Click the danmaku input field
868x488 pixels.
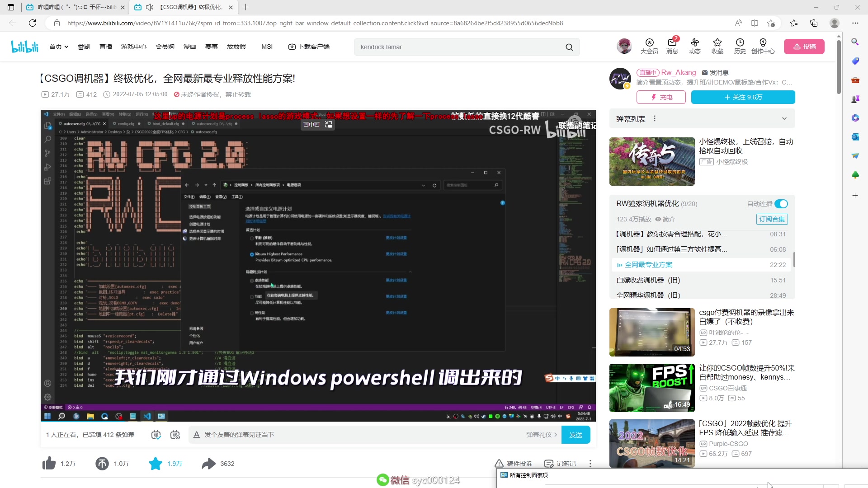[362, 435]
